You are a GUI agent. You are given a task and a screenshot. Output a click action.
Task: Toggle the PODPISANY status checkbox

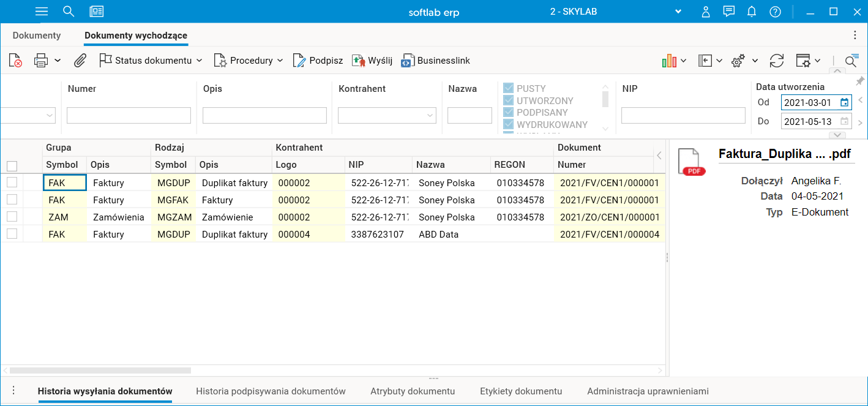click(508, 113)
